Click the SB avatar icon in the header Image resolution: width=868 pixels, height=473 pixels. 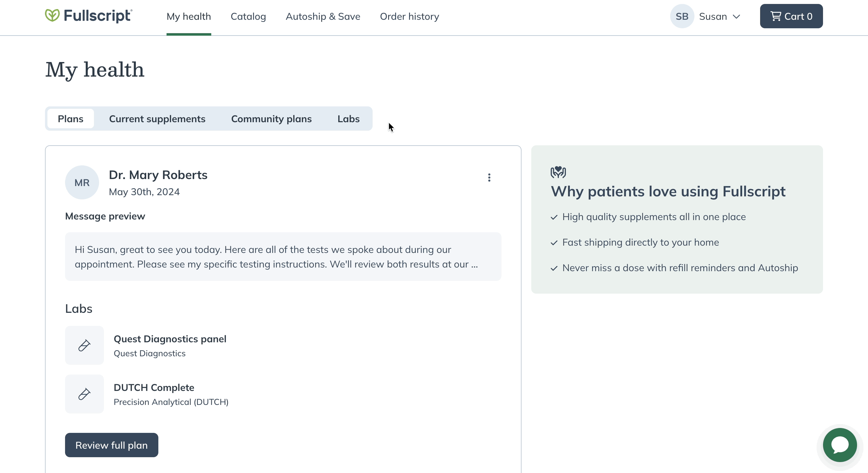(x=682, y=16)
